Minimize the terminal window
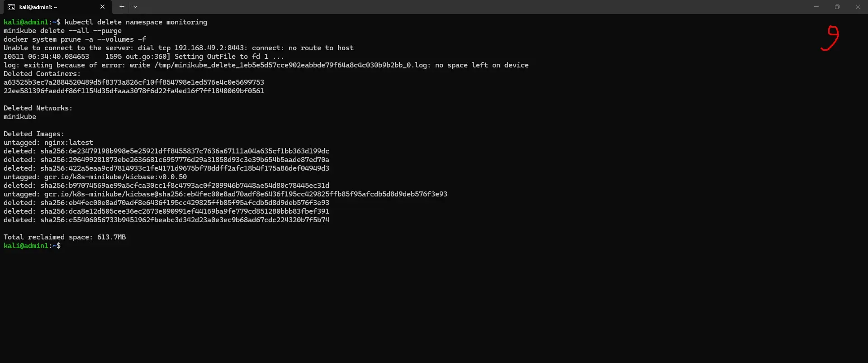868x363 pixels. (816, 7)
